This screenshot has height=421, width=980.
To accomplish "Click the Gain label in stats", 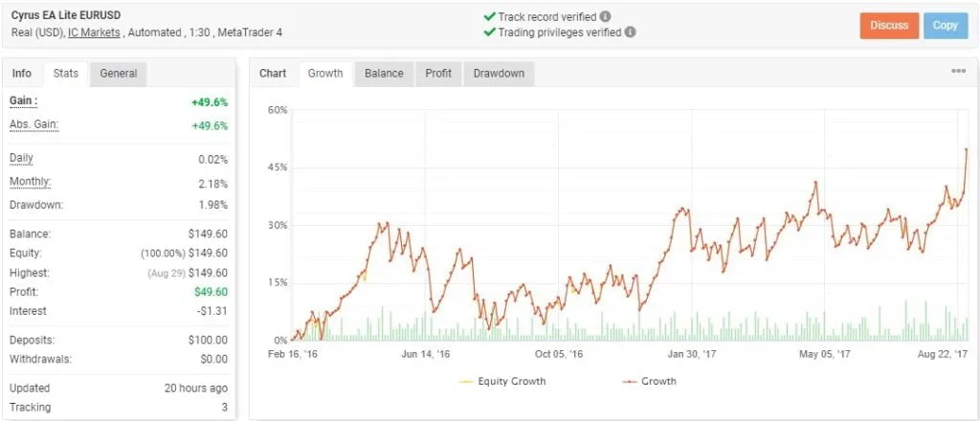I will coord(23,100).
